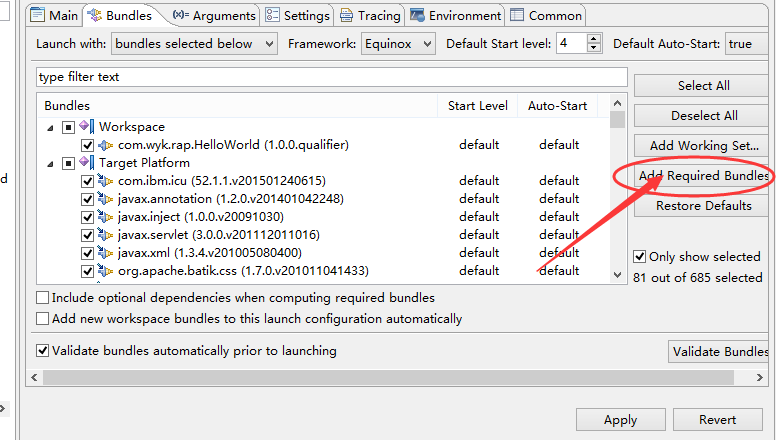Apply the launch configuration changes

[621, 420]
